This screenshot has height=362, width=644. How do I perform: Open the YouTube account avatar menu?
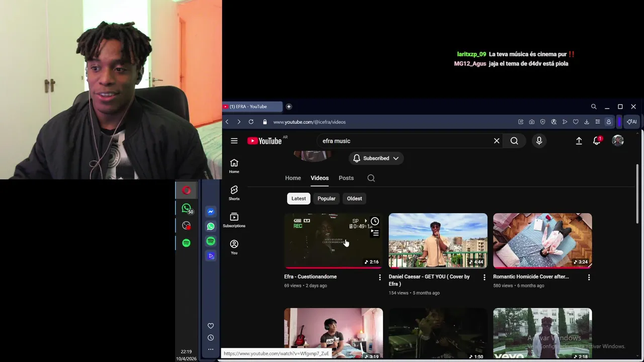pyautogui.click(x=618, y=141)
